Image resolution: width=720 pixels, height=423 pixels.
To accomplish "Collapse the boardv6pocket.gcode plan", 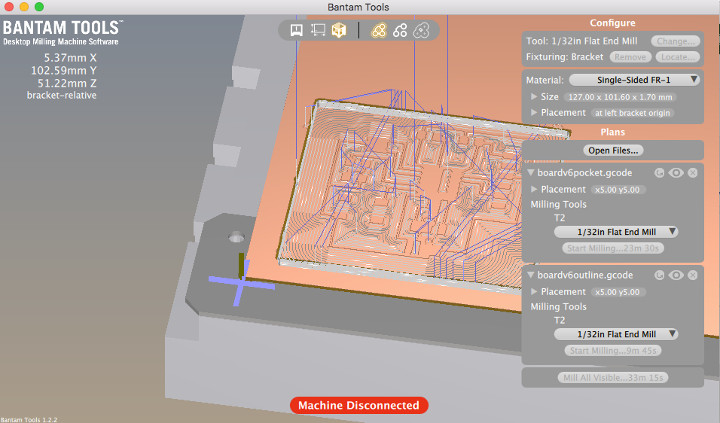I will point(531,173).
